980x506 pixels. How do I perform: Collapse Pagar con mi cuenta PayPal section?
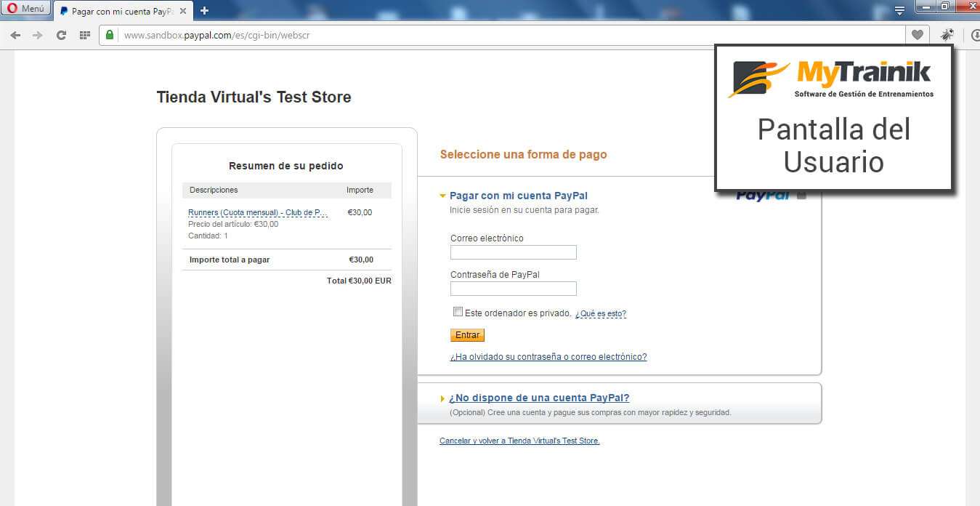518,196
